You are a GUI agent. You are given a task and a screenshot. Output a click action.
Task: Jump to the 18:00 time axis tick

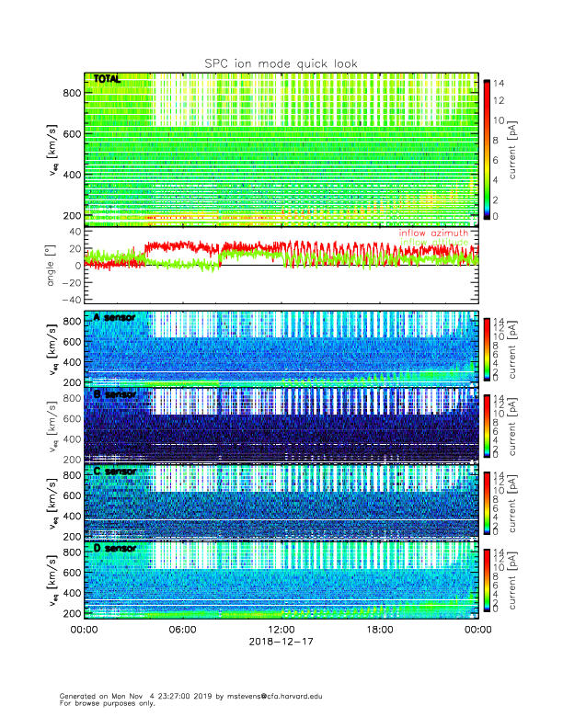click(x=379, y=630)
